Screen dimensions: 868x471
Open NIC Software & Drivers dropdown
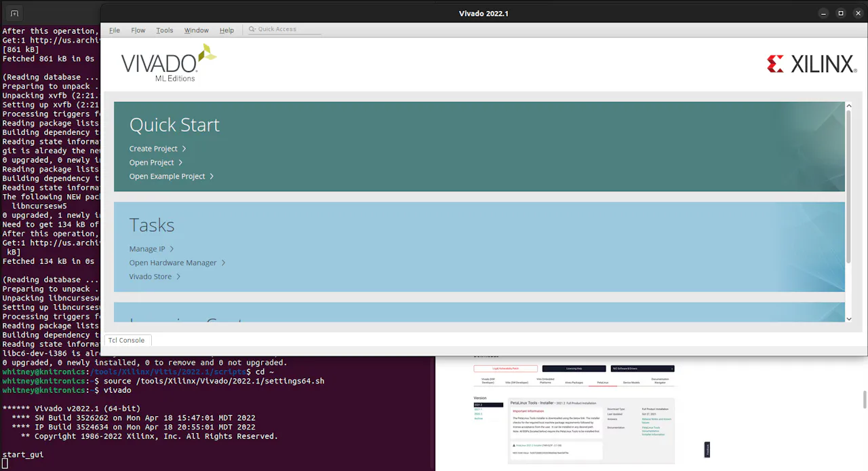642,369
